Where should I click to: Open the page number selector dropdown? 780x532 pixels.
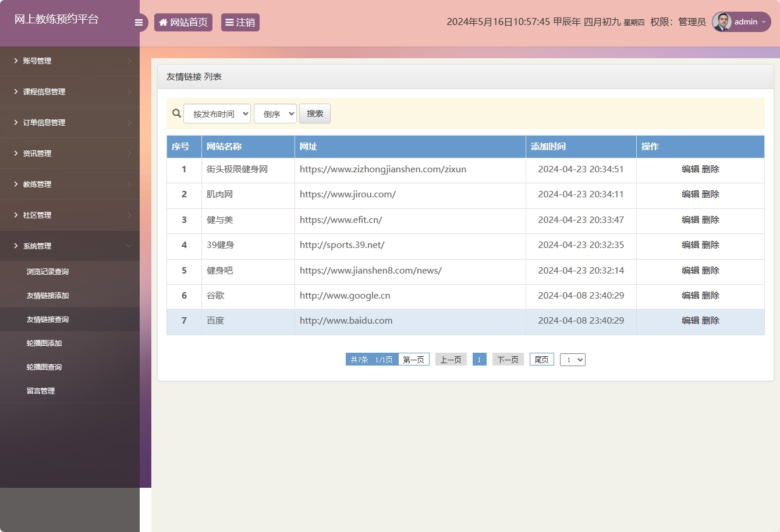pos(572,359)
